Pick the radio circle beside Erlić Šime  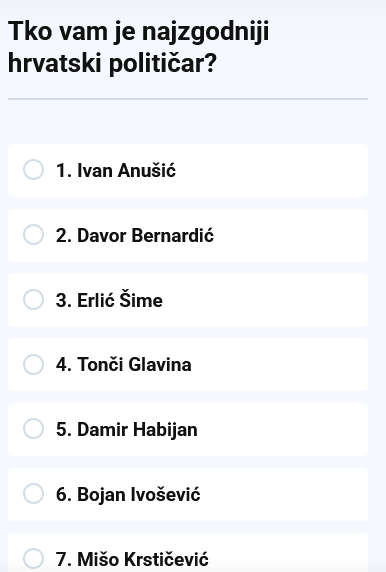point(34,299)
